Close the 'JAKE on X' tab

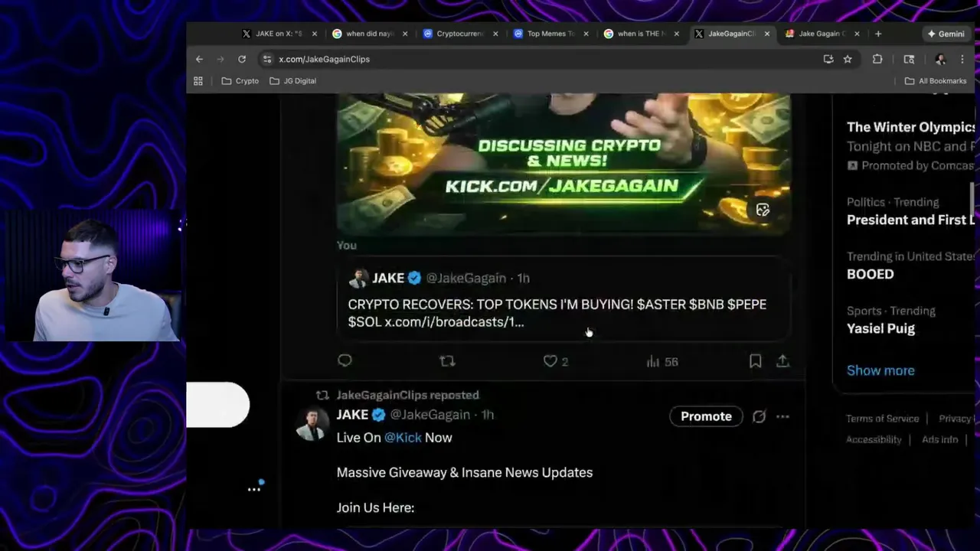click(314, 34)
